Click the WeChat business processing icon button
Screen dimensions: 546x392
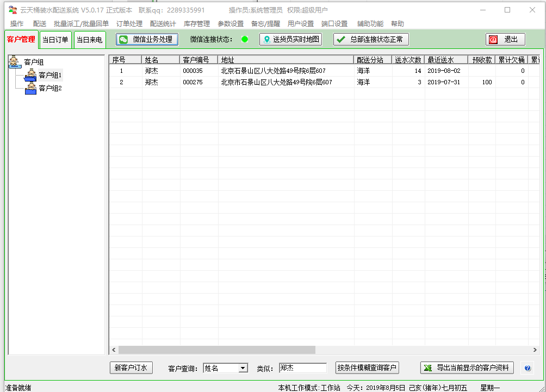tap(124, 40)
